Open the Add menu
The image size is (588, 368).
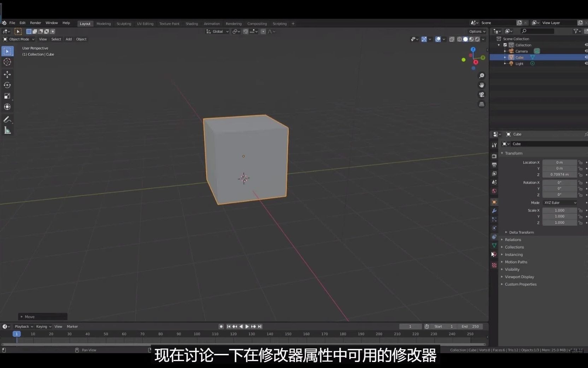coord(69,39)
